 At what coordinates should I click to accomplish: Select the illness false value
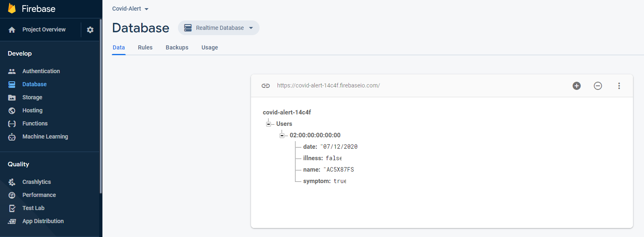coord(334,158)
